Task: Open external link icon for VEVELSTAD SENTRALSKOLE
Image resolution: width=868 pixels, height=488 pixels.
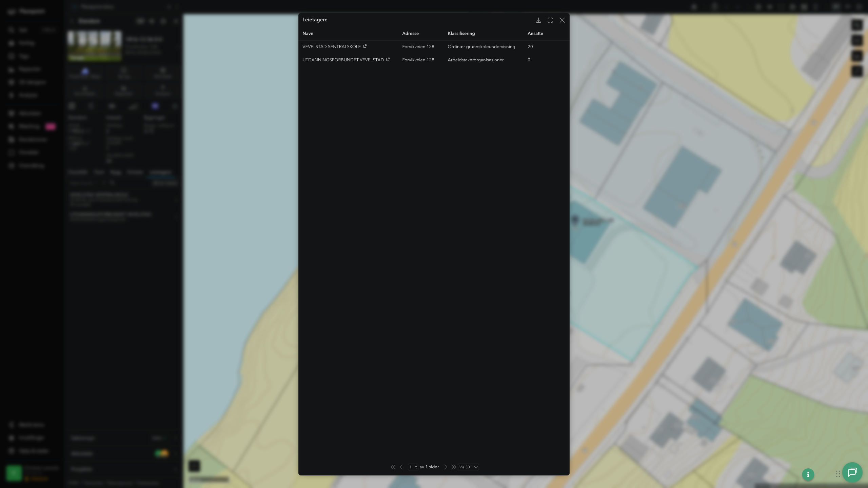Action: [365, 46]
